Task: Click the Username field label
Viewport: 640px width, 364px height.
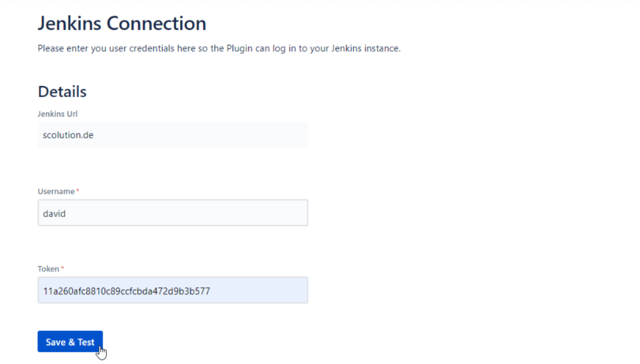Action: pos(56,191)
